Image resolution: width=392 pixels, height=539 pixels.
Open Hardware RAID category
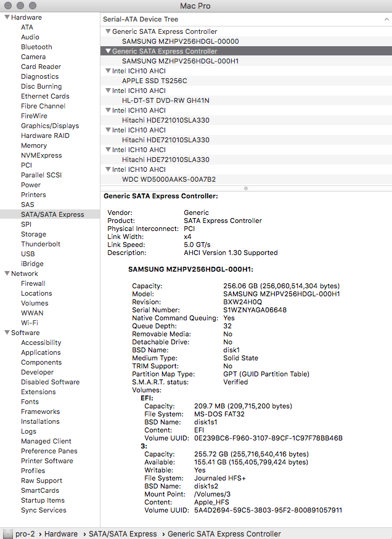click(x=45, y=136)
